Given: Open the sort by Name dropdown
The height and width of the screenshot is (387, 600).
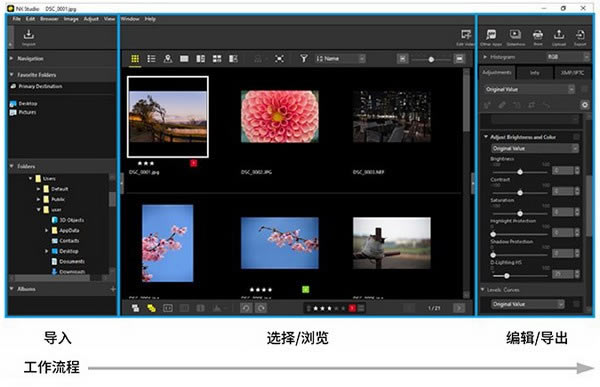Looking at the screenshot, I should (x=340, y=59).
